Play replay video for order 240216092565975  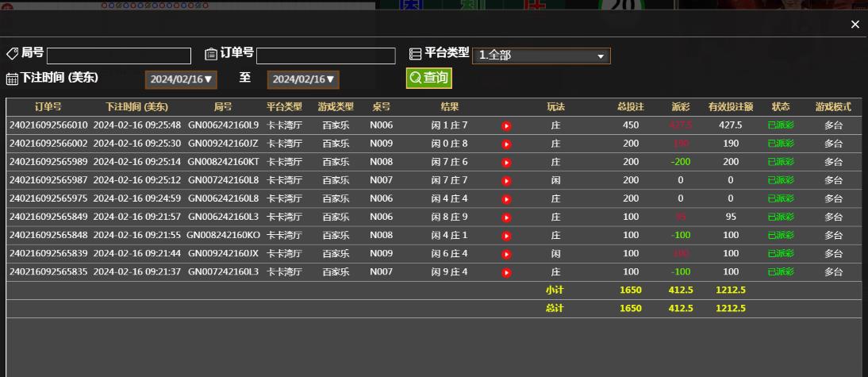tap(506, 199)
